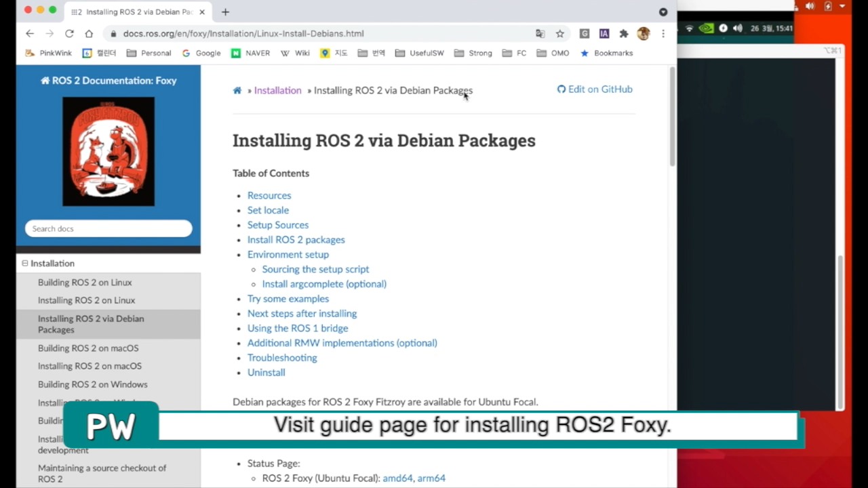
Task: Click the Installation breadcrumb link
Action: pos(277,90)
